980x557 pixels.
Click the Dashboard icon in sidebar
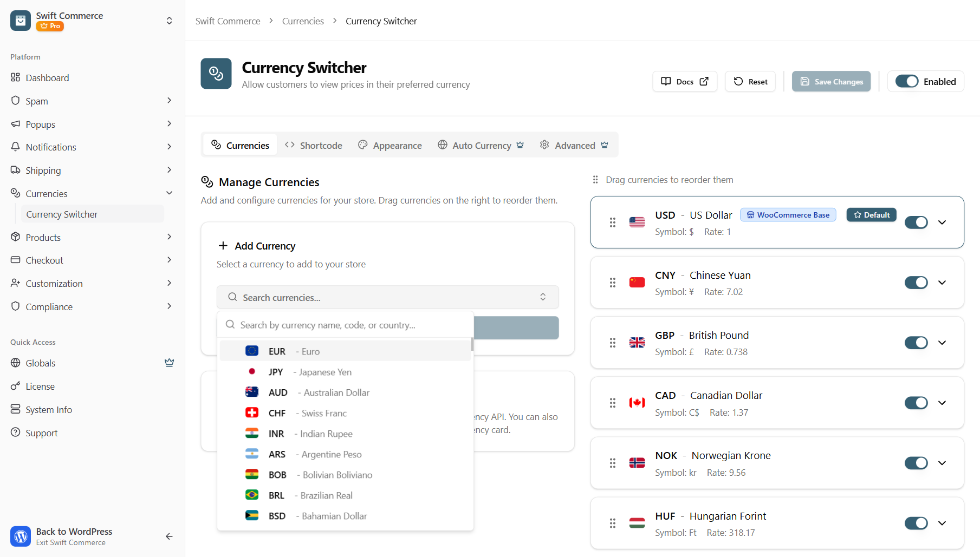[16, 77]
